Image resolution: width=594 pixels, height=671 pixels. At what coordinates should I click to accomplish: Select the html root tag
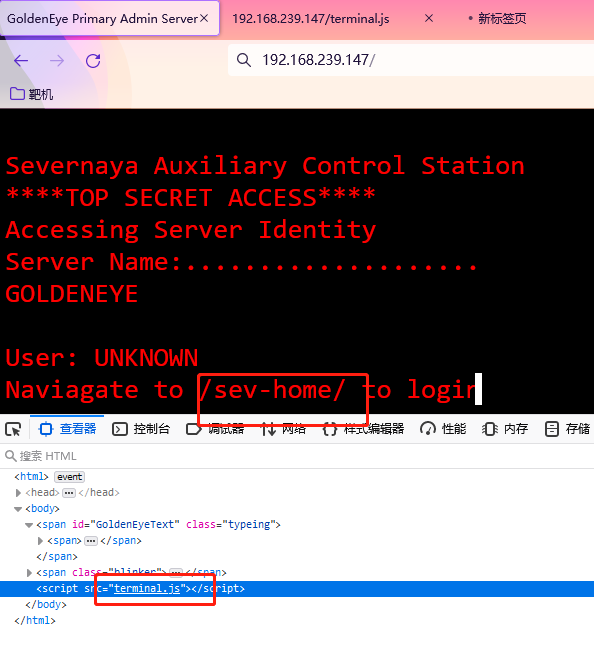(x=31, y=476)
